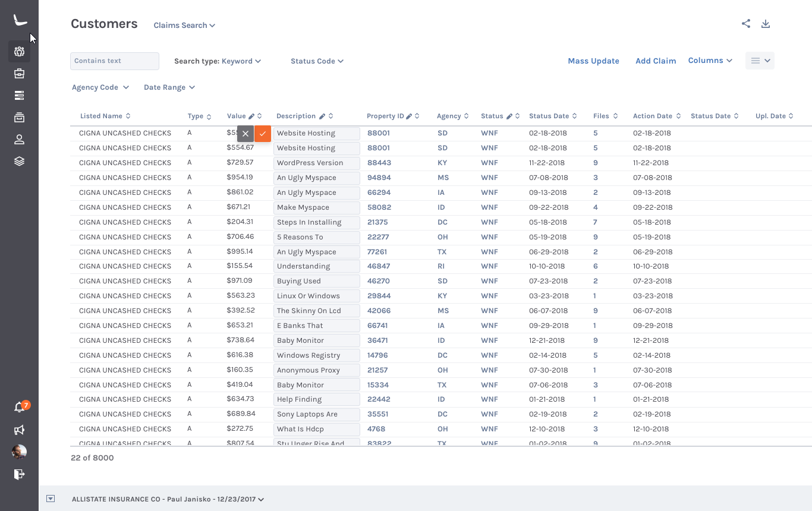Open property ID 21375 link

377,222
